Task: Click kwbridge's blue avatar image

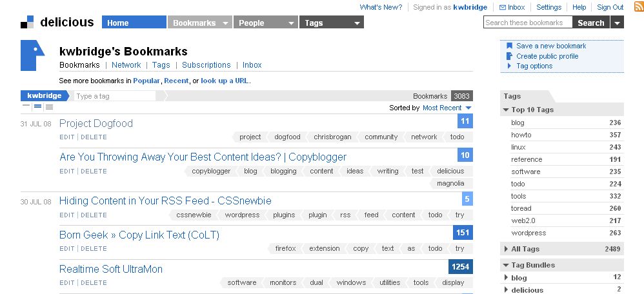Action: 32,55
